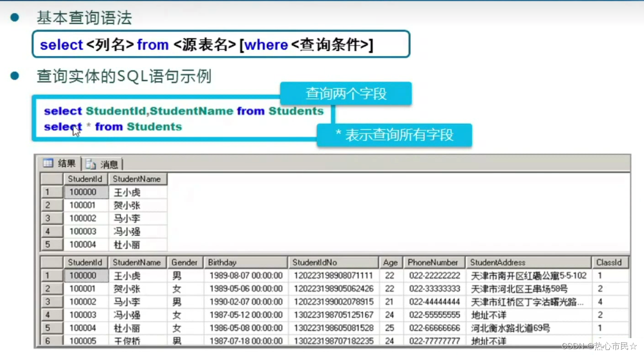The width and height of the screenshot is (644, 355).
Task: Select phone number 022-44444444
Action: point(434,302)
